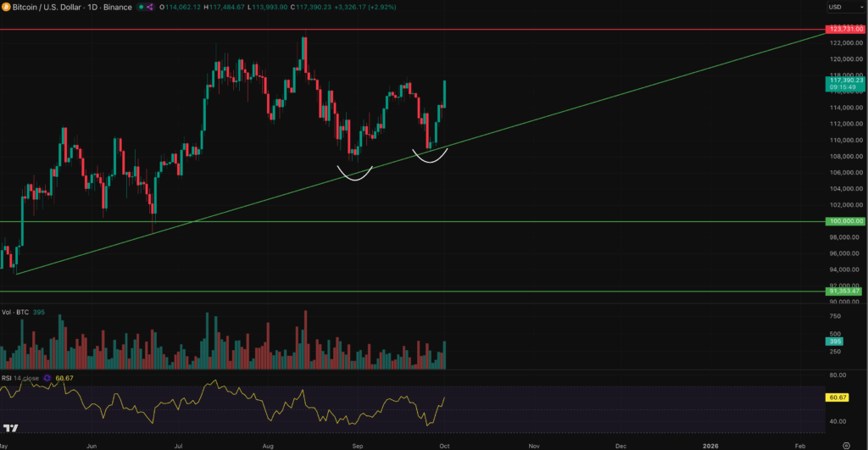The width and height of the screenshot is (868, 450).
Task: Click the 104,000.00 price scale tick
Action: [846, 189]
